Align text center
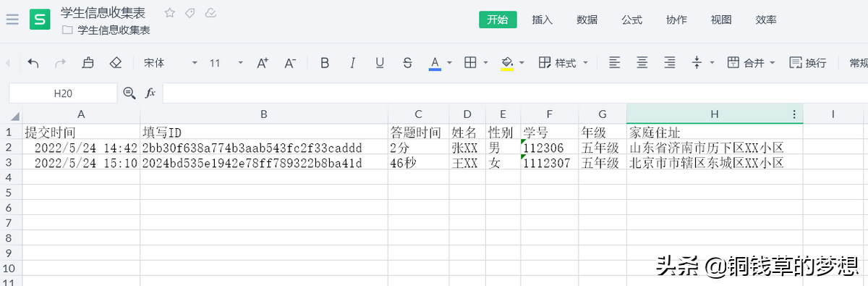The image size is (868, 286). [642, 63]
